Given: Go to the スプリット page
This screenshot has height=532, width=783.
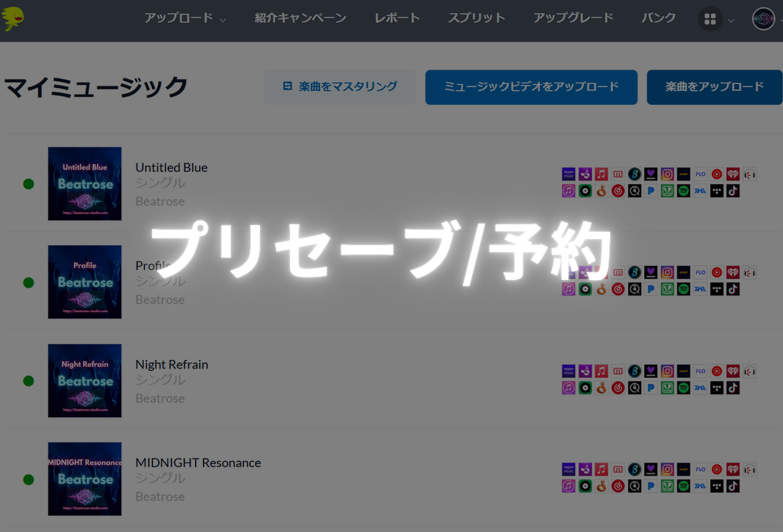Looking at the screenshot, I should tap(476, 19).
